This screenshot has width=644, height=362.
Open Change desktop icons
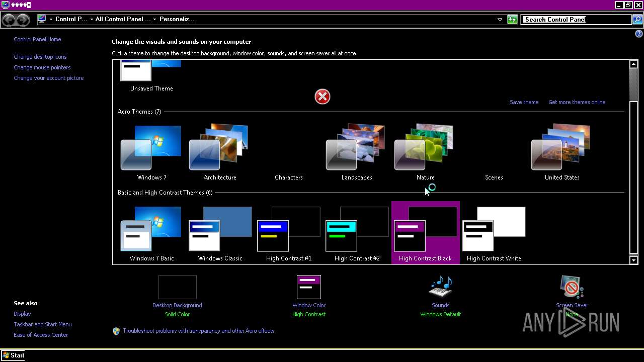click(40, 57)
